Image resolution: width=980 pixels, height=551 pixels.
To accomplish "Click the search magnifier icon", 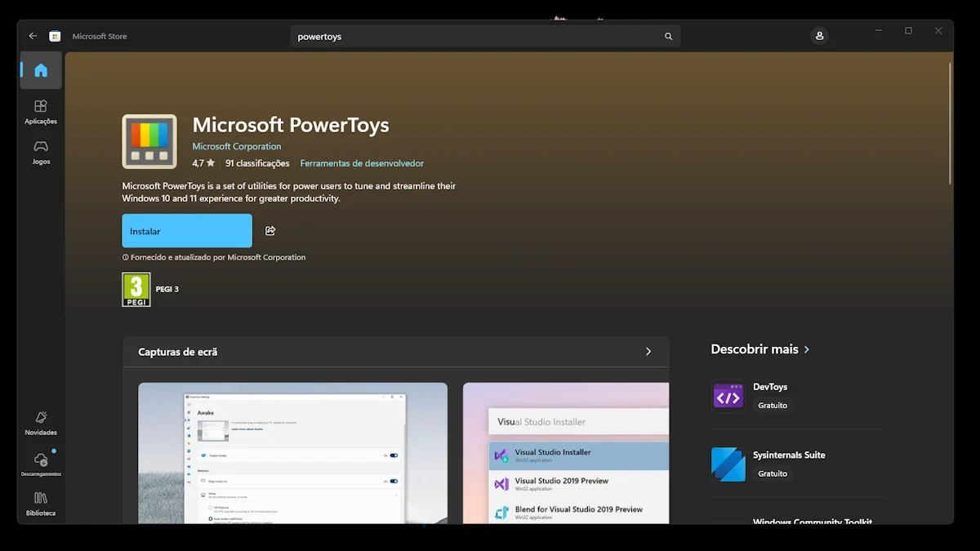I will [669, 37].
